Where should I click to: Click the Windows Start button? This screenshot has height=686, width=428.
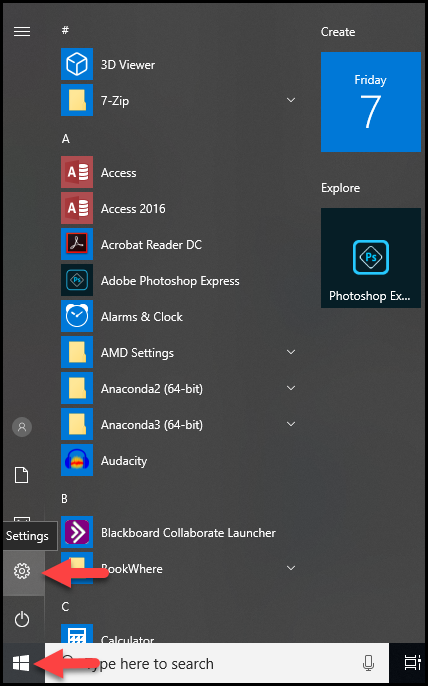[x=21, y=663]
